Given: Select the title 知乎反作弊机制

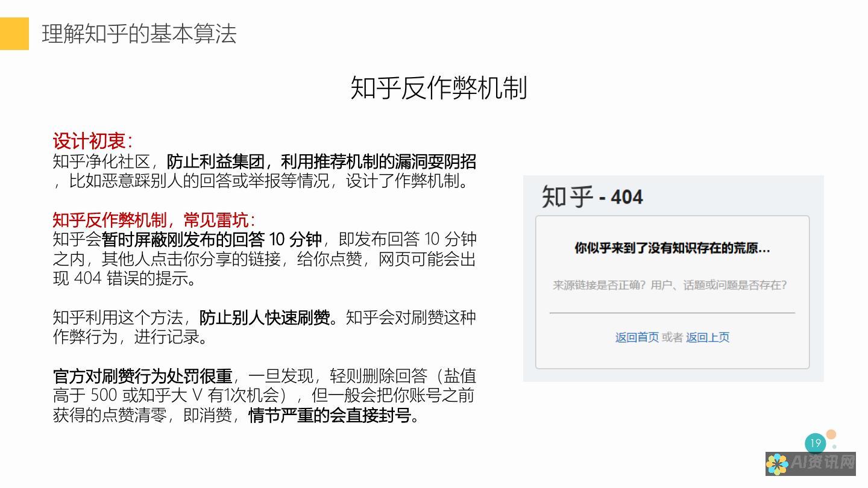Looking at the screenshot, I should (439, 88).
